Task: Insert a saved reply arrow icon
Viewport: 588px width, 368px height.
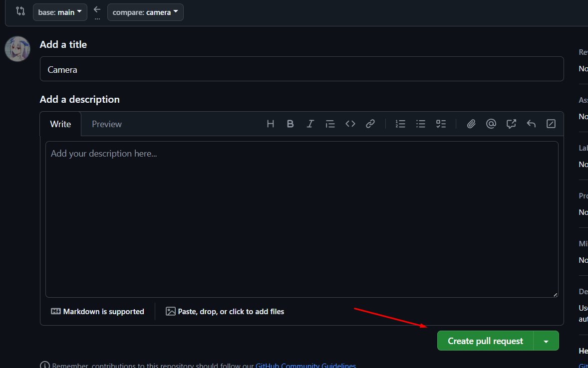Action: pyautogui.click(x=531, y=124)
